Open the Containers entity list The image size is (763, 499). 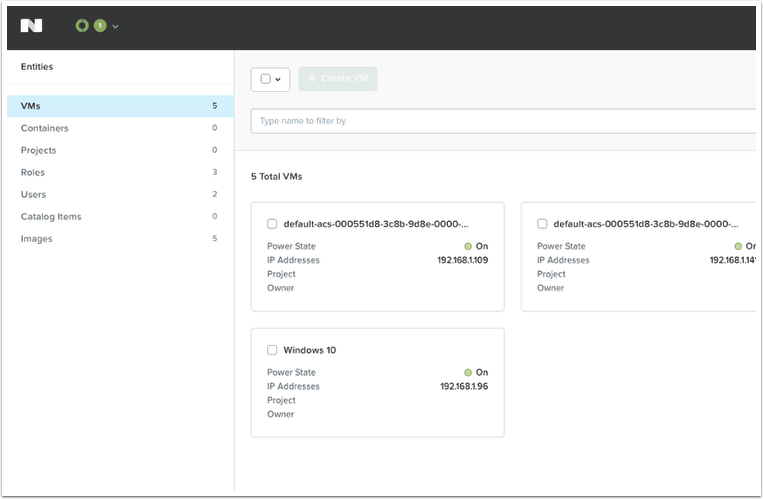click(45, 128)
